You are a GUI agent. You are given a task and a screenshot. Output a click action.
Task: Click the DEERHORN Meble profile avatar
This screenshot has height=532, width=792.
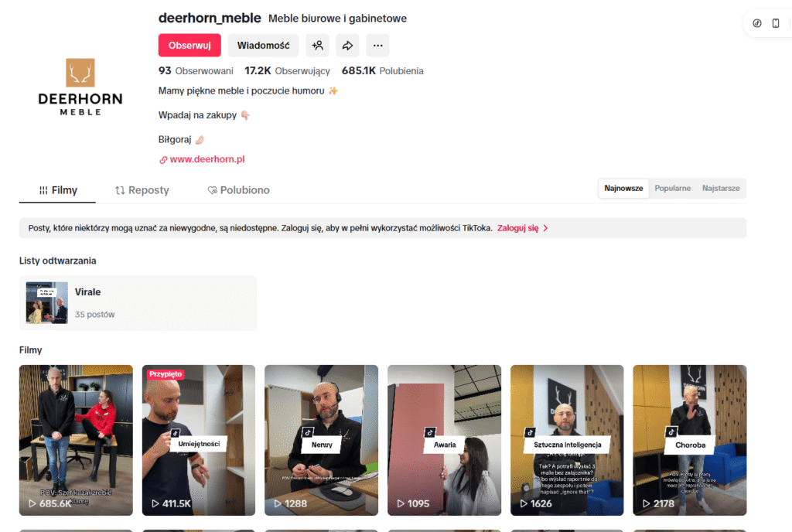coord(80,87)
